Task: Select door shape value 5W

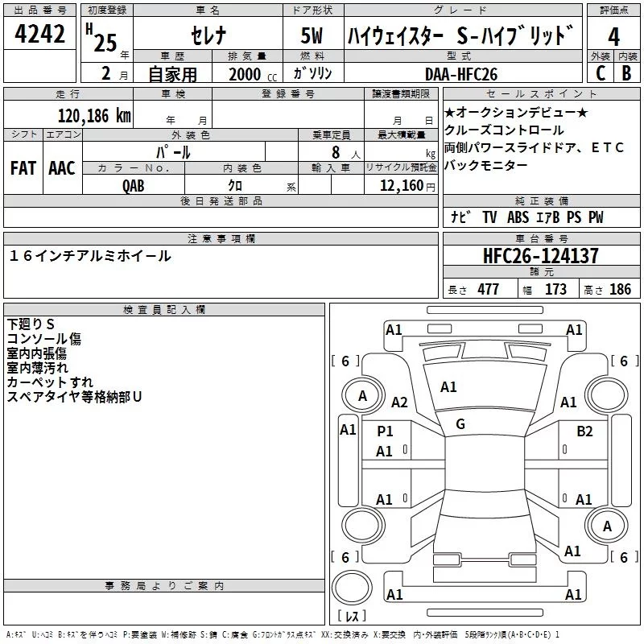Action: (312, 35)
